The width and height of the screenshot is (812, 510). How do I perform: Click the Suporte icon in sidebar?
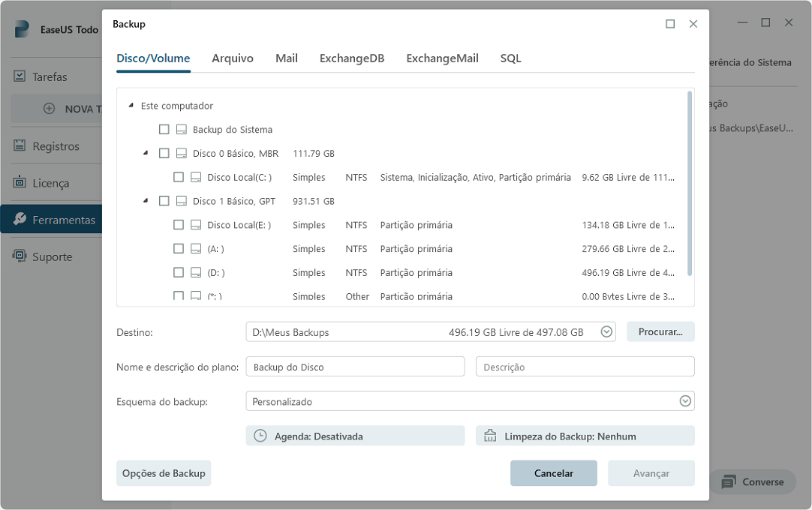20,256
